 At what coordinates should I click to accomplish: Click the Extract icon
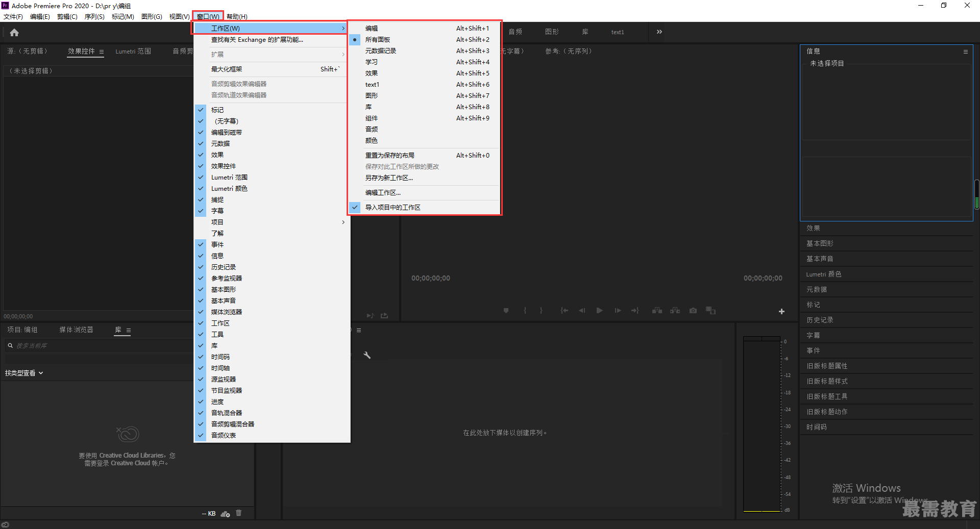pyautogui.click(x=675, y=310)
